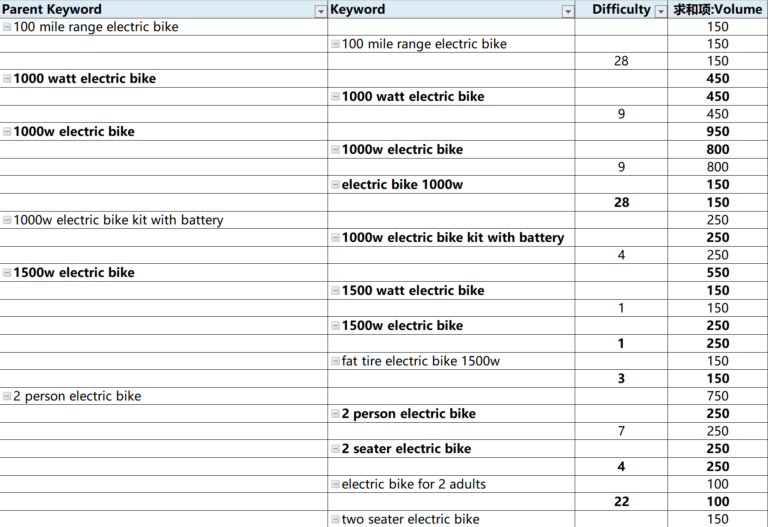Screen dimensions: 768x527
Task: Collapse the 'fat tire electric bike 1500w' keyword
Action: pyautogui.click(x=335, y=362)
